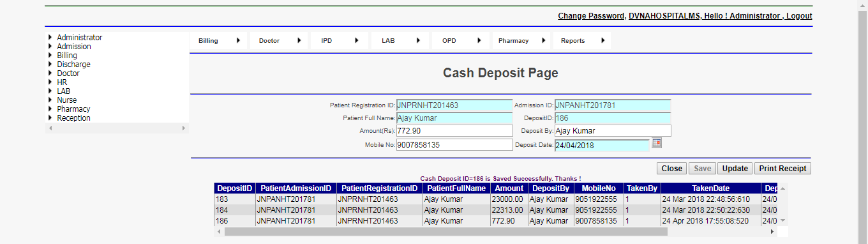Screen dimensions: 868x244
Task: Click the MobileNo column header
Action: pyautogui.click(x=599, y=188)
